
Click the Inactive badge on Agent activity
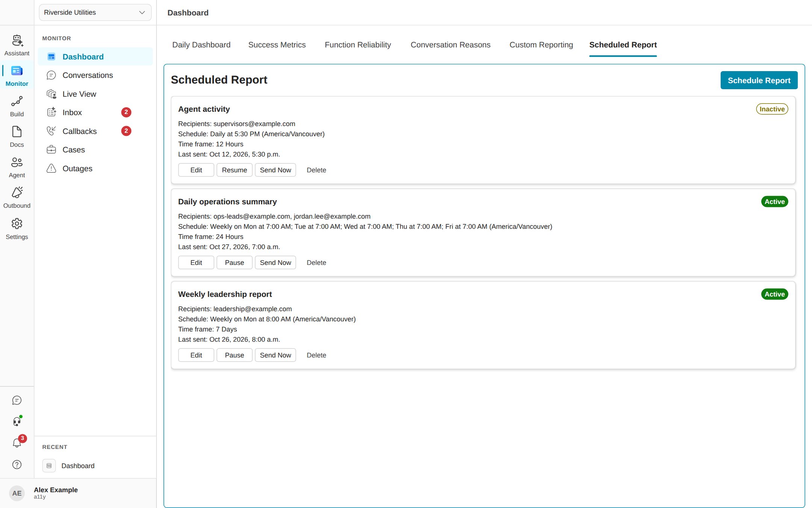click(x=772, y=109)
